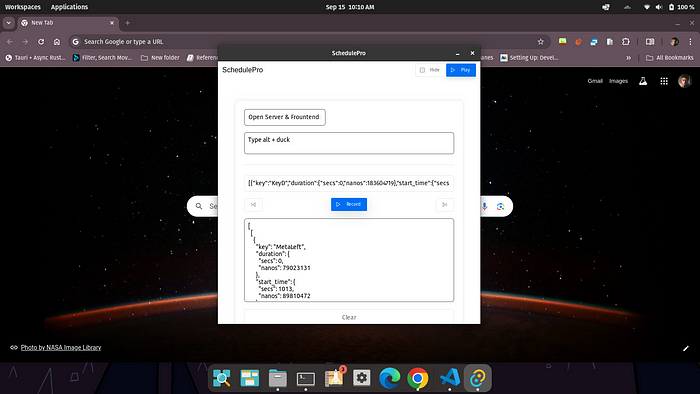Open the Chrome home page icon
Image resolution: width=700 pixels, height=394 pixels.
point(57,41)
